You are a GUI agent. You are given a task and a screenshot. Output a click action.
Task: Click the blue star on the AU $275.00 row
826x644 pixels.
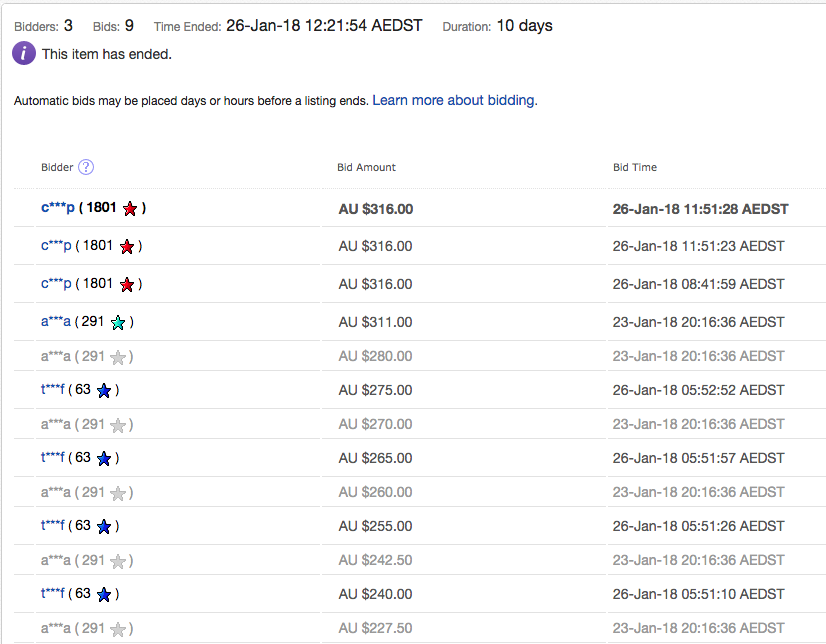[104, 391]
